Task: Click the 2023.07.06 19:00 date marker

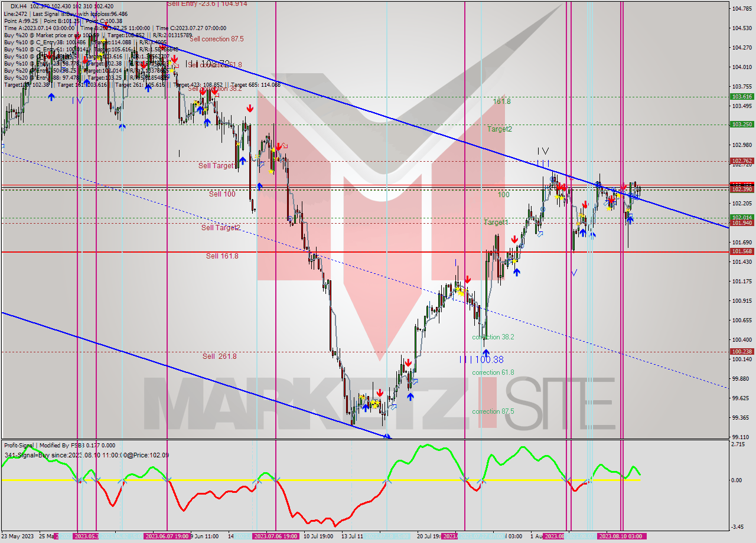Action: coord(275,537)
